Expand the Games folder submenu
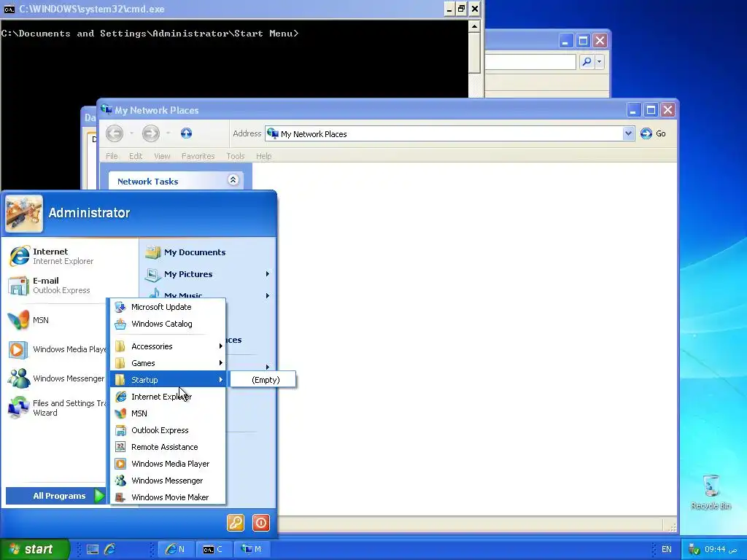This screenshot has width=747, height=560. click(168, 363)
